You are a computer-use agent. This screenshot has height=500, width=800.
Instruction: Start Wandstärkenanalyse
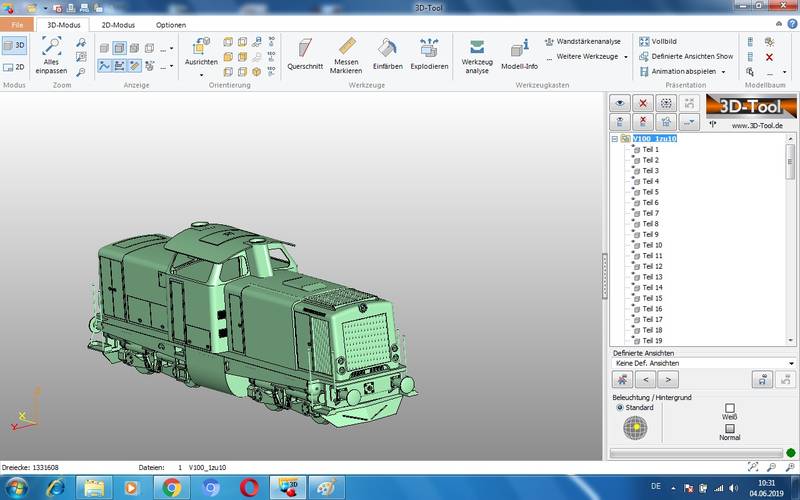(583, 41)
